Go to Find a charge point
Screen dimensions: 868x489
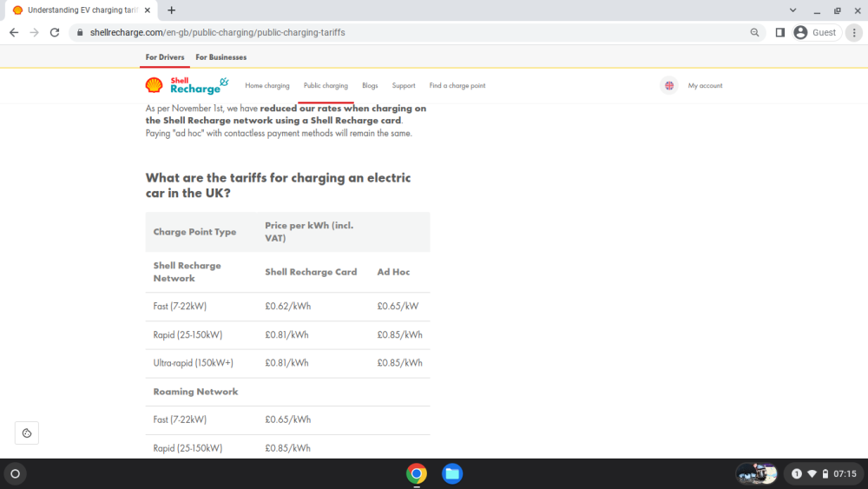(457, 86)
